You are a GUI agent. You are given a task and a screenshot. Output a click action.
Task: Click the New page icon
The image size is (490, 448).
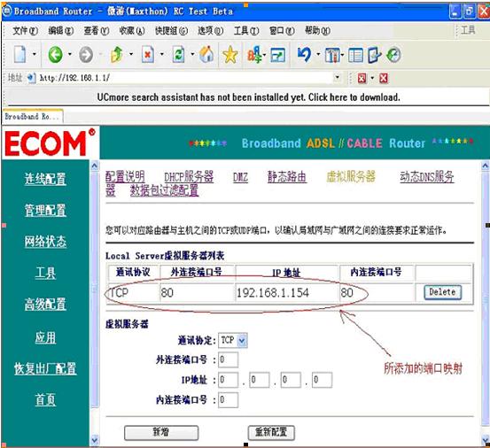[19, 55]
